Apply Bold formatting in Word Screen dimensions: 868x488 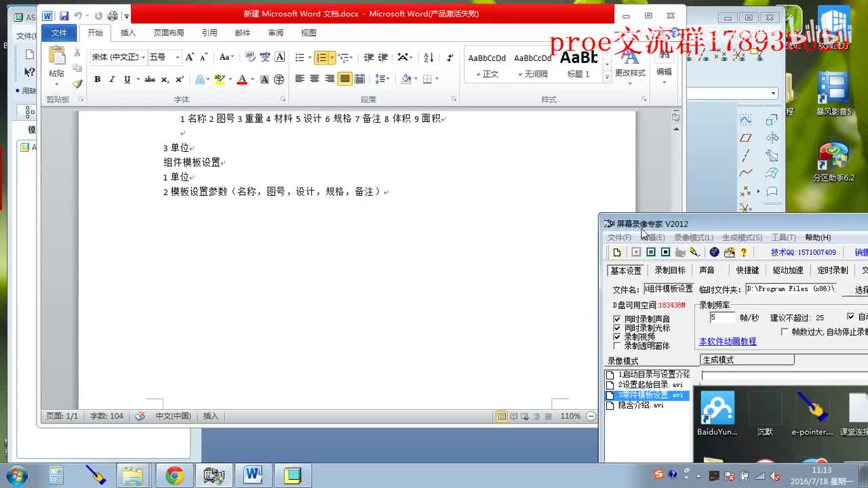[97, 79]
